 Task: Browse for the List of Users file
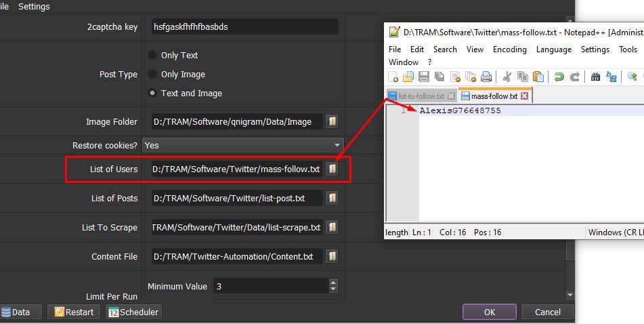click(332, 169)
